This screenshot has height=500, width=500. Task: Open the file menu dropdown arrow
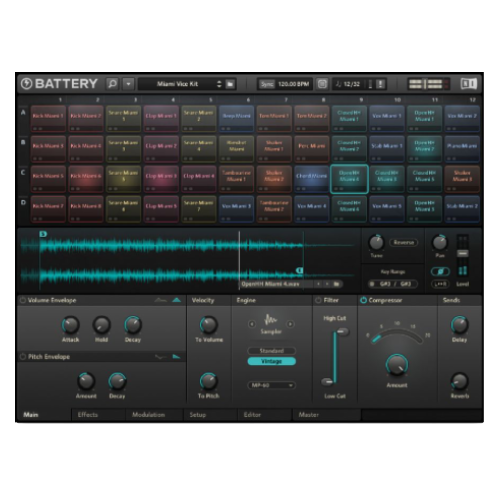pos(128,84)
